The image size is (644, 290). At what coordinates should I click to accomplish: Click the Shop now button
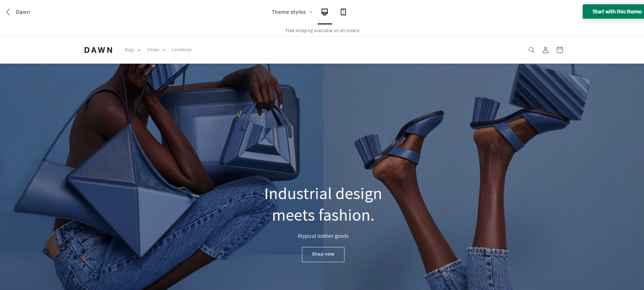323,254
